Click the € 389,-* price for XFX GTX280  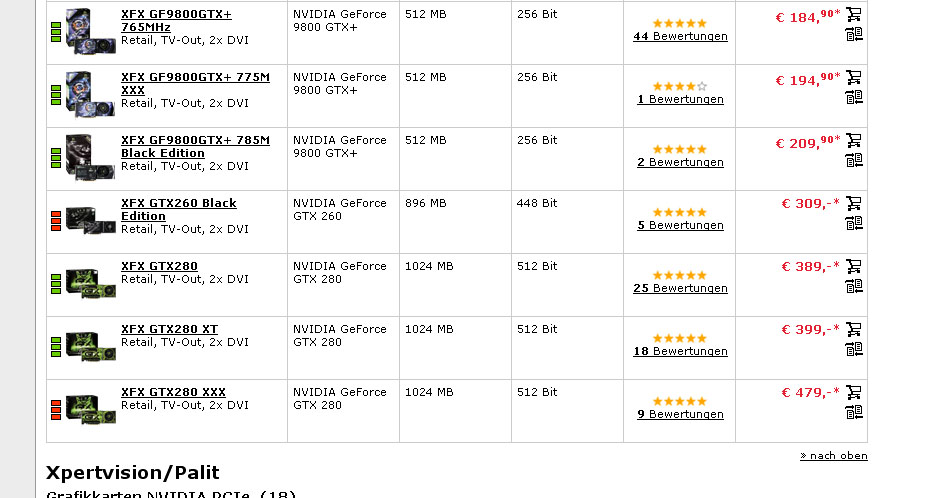pos(810,267)
